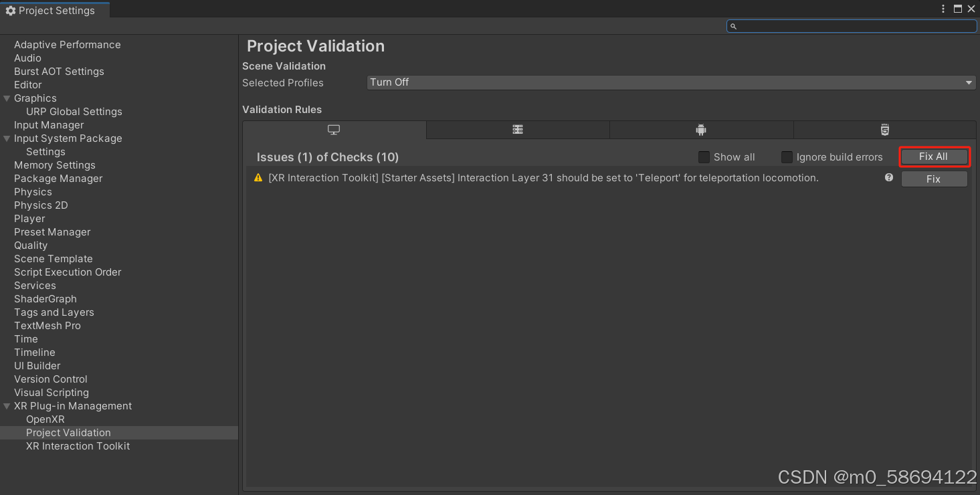Collapse the XR Plug-in Management section

(x=7, y=406)
